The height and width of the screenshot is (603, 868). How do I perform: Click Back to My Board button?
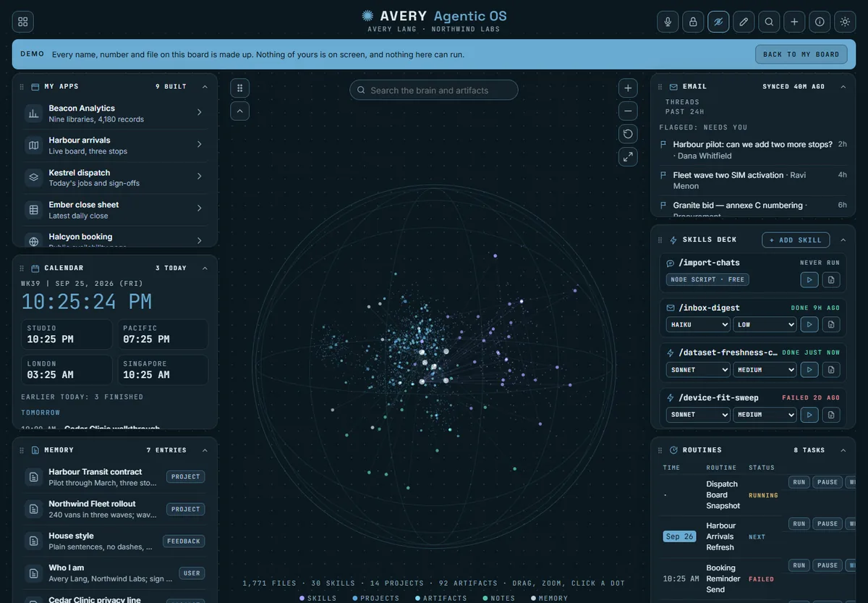(x=801, y=54)
